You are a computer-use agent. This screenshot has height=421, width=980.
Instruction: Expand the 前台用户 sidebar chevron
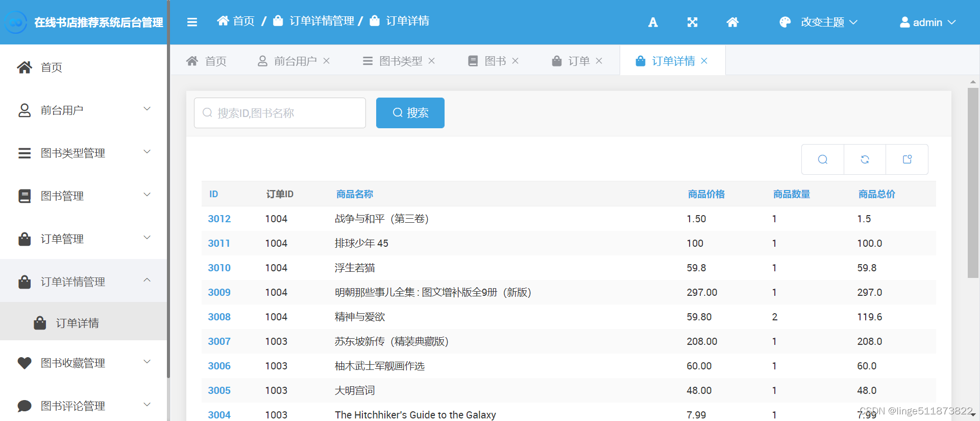point(147,109)
